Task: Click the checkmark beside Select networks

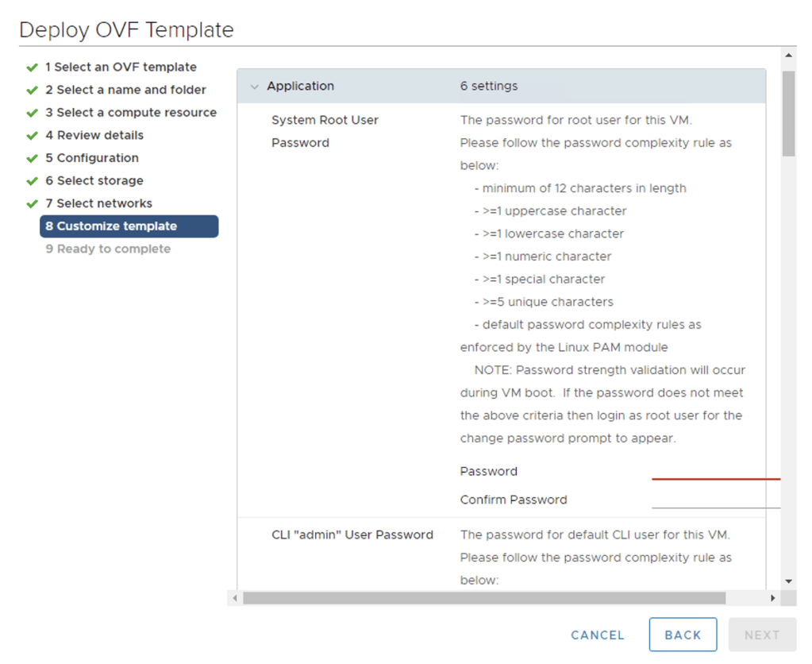Action: click(x=32, y=204)
